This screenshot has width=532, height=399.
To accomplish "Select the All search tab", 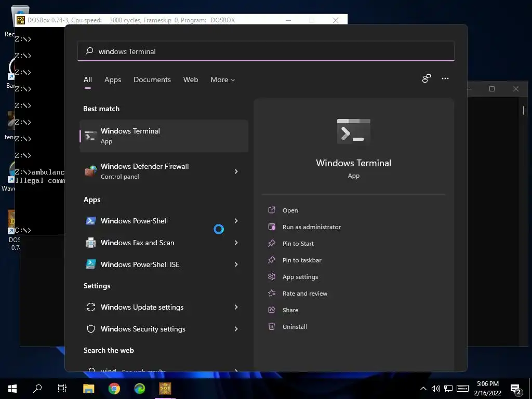I will tap(87, 79).
